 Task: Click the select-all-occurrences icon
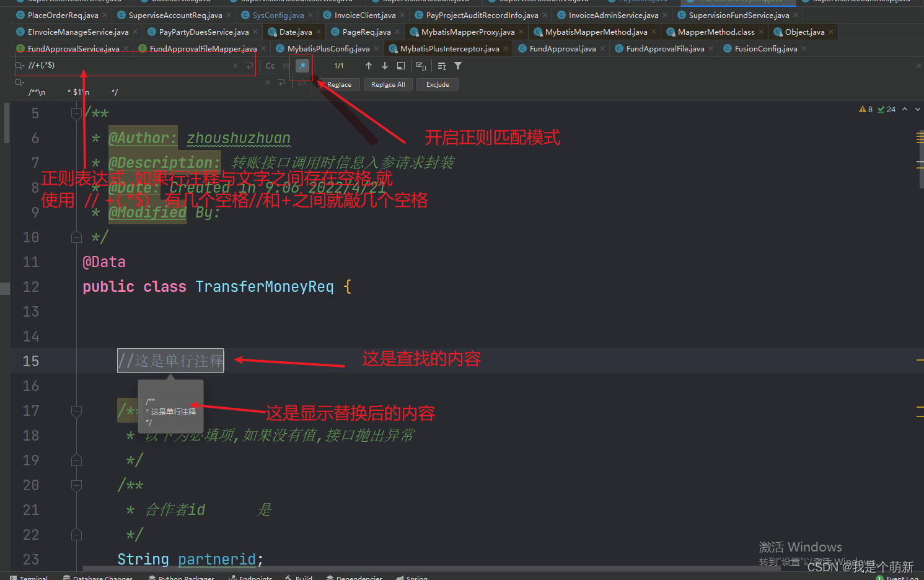(x=421, y=66)
